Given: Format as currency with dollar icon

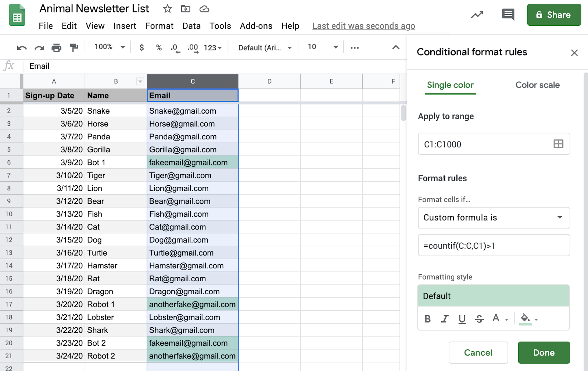Looking at the screenshot, I should (x=141, y=48).
